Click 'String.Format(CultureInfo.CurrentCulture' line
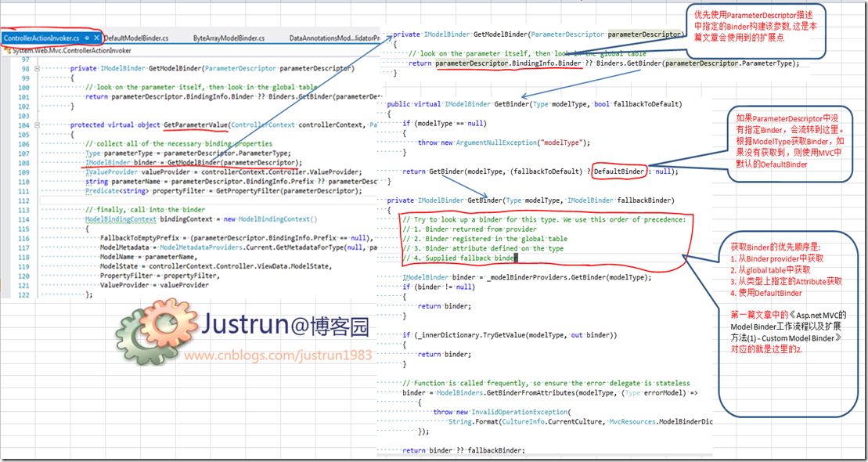Viewport: 868px width, 462px height. coord(581,422)
